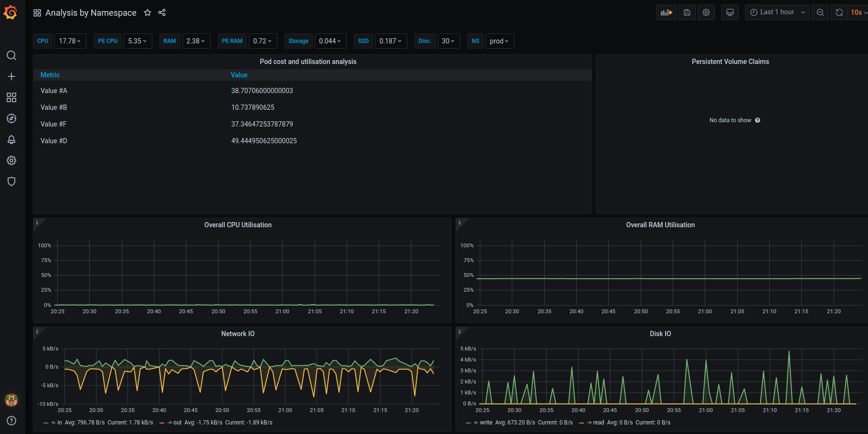Add a new panel from the toolbar
This screenshot has height=434, width=868.
(666, 12)
